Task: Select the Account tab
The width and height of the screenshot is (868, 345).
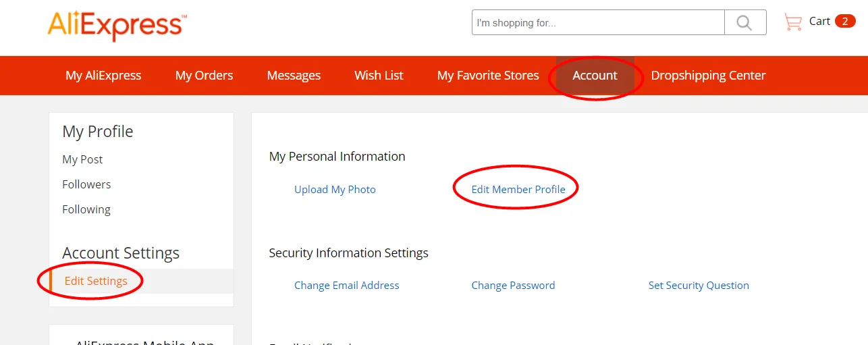Action: pyautogui.click(x=595, y=76)
